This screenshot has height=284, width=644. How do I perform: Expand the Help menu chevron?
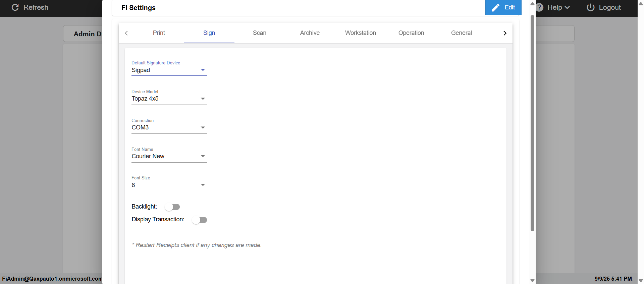[567, 7]
